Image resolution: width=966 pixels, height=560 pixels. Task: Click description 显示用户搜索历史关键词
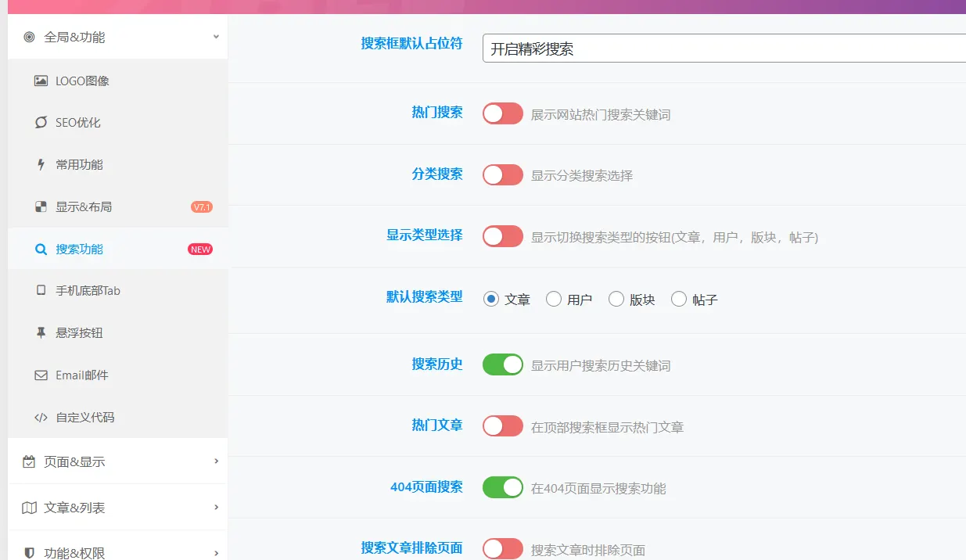(601, 365)
